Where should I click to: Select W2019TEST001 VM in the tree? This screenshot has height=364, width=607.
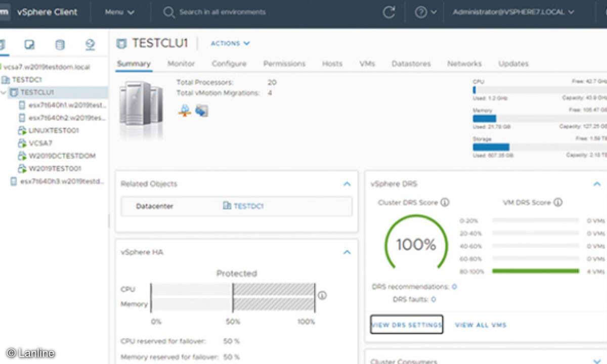tap(55, 168)
